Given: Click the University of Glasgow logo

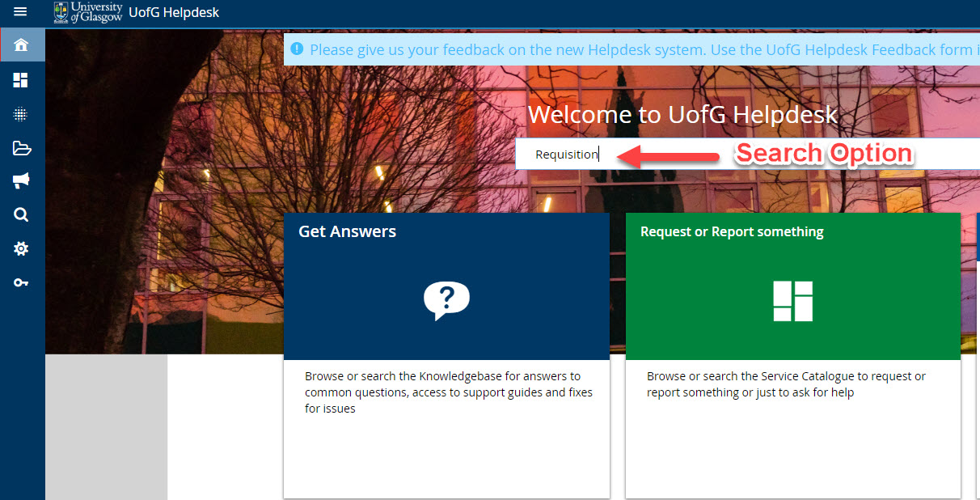Looking at the screenshot, I should (88, 12).
